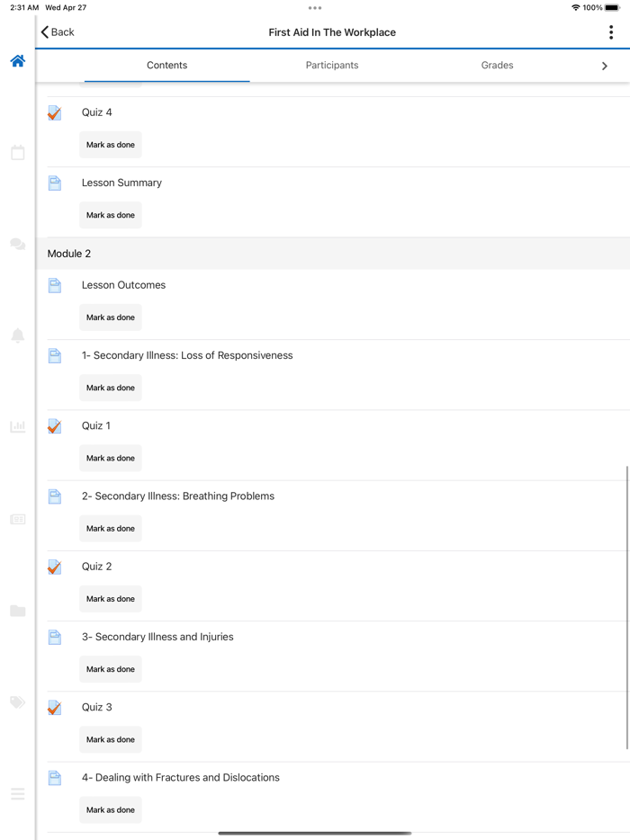
Task: Open the three-dot course options menu
Action: pos(611,32)
